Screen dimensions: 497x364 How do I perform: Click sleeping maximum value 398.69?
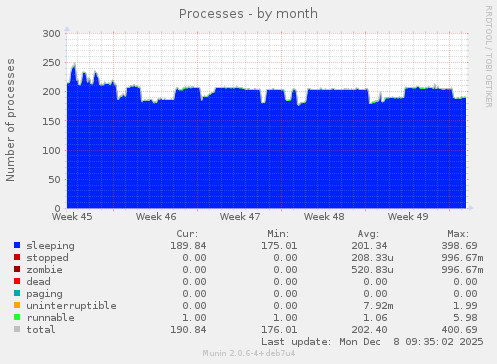[459, 246]
